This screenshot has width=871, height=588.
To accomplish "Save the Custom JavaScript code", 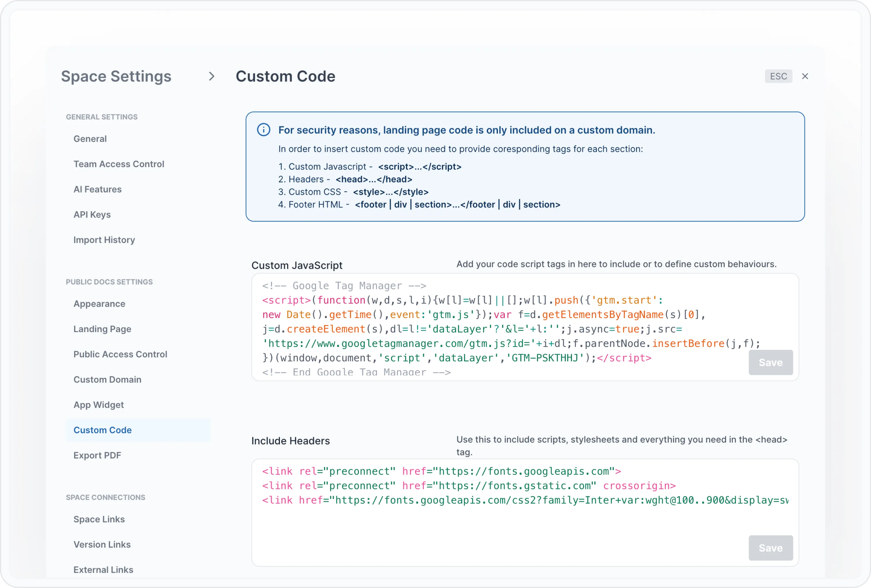I will pos(770,363).
